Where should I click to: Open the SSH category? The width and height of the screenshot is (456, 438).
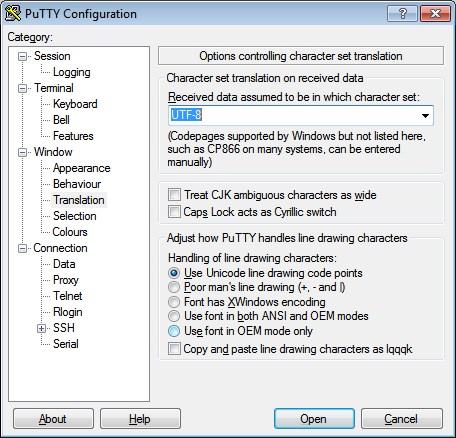pyautogui.click(x=64, y=328)
